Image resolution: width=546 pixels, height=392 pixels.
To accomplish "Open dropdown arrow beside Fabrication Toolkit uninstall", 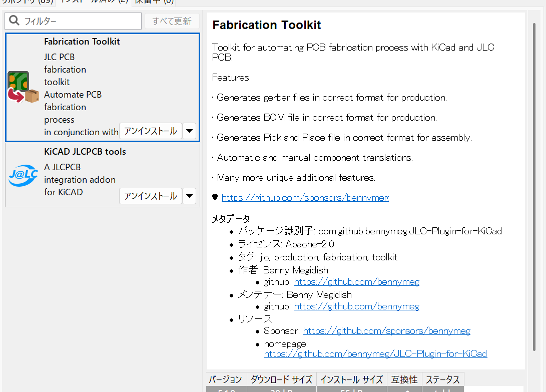I will pyautogui.click(x=190, y=131).
